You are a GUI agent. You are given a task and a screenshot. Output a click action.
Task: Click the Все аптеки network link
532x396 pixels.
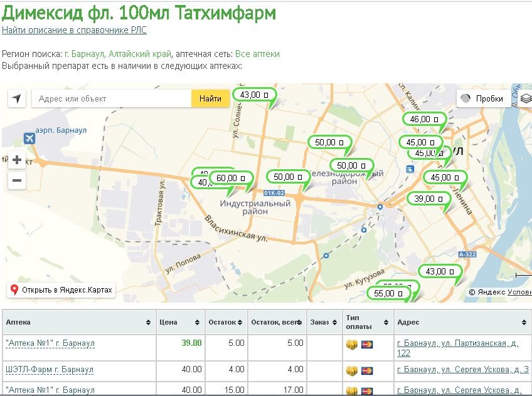257,54
